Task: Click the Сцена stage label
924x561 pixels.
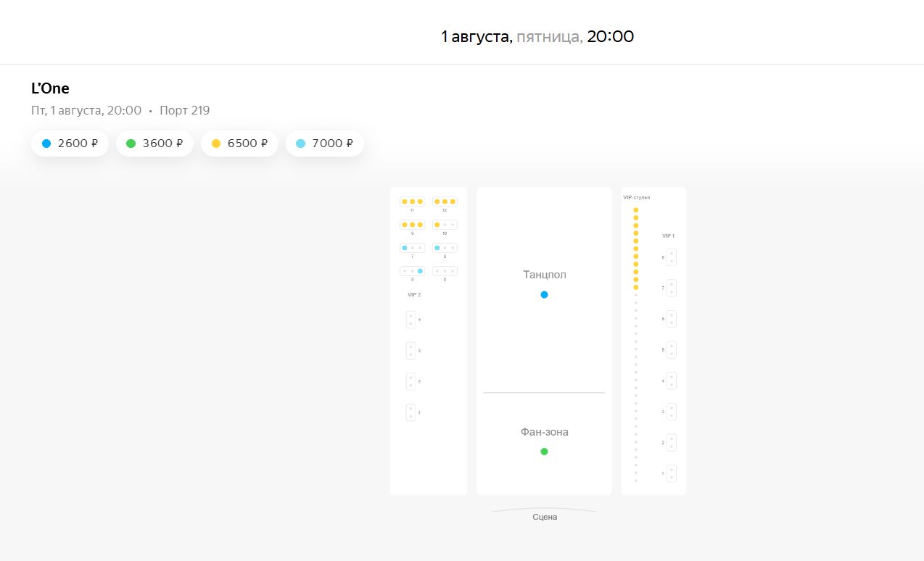Action: (545, 517)
